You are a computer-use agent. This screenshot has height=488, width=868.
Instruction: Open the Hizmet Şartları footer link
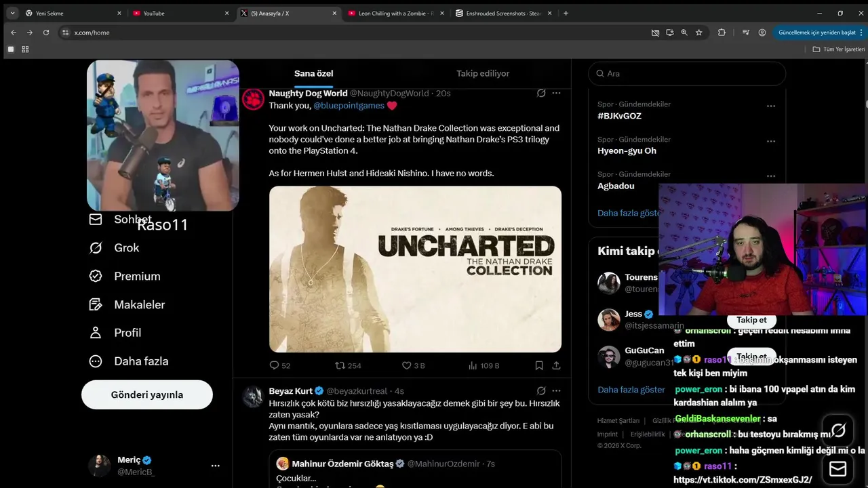click(x=617, y=421)
